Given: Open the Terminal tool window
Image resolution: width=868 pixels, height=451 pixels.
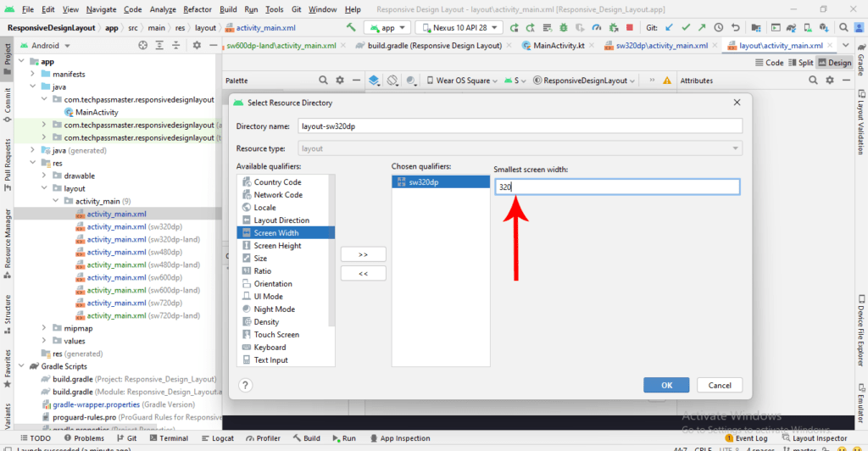Looking at the screenshot, I should click(169, 437).
